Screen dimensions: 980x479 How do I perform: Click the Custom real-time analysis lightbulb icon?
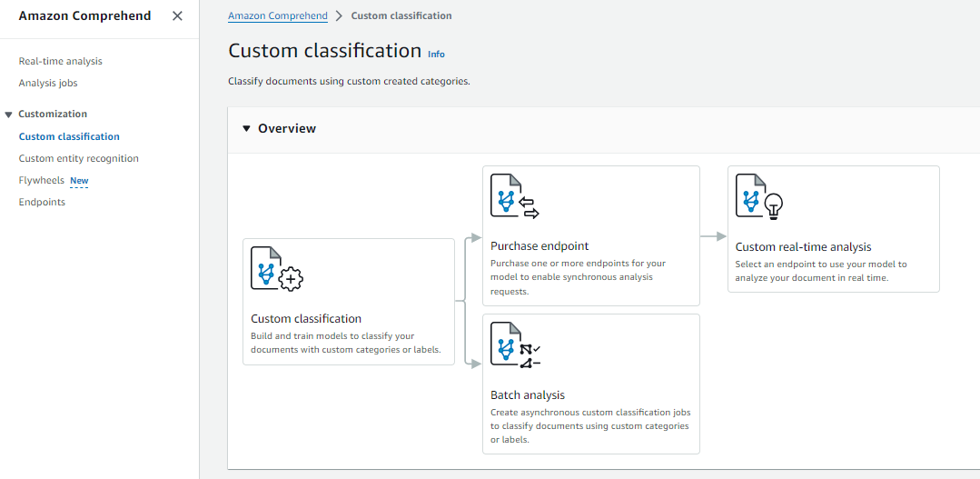(775, 205)
